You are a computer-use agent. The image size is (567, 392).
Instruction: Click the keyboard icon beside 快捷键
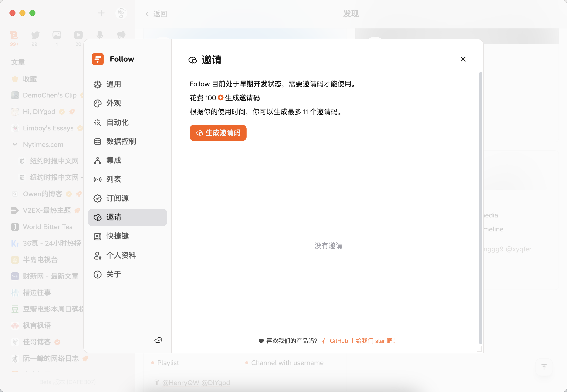tap(98, 236)
